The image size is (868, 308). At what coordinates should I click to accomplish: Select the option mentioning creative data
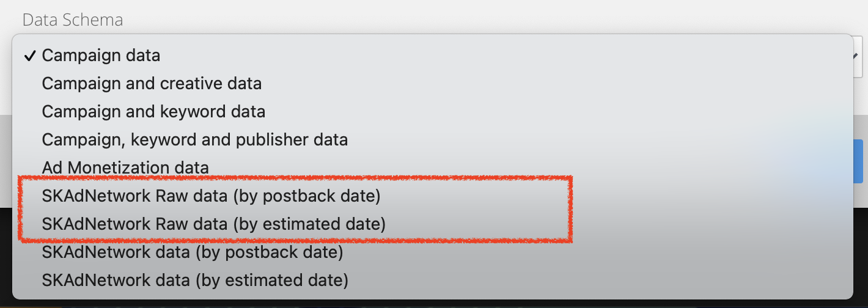click(152, 84)
